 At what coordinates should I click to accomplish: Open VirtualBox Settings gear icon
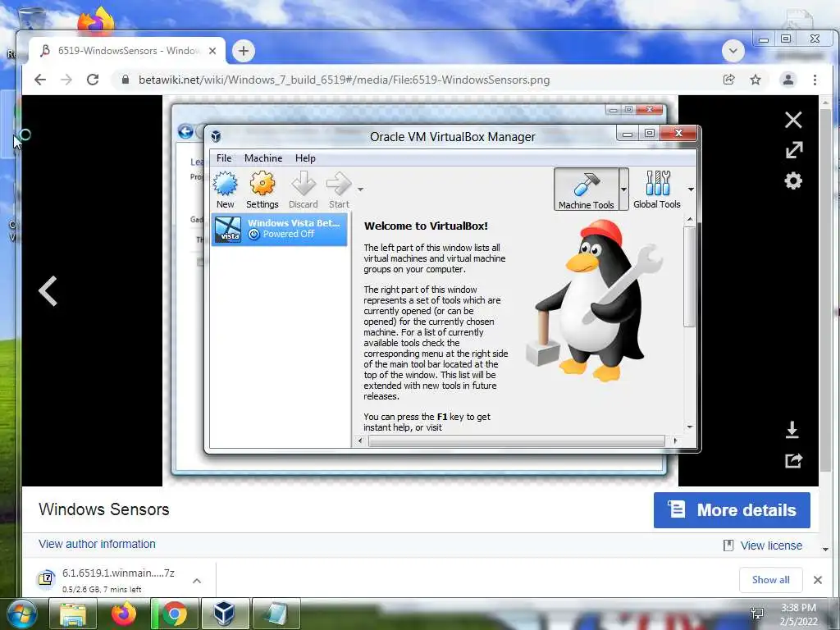tap(262, 184)
